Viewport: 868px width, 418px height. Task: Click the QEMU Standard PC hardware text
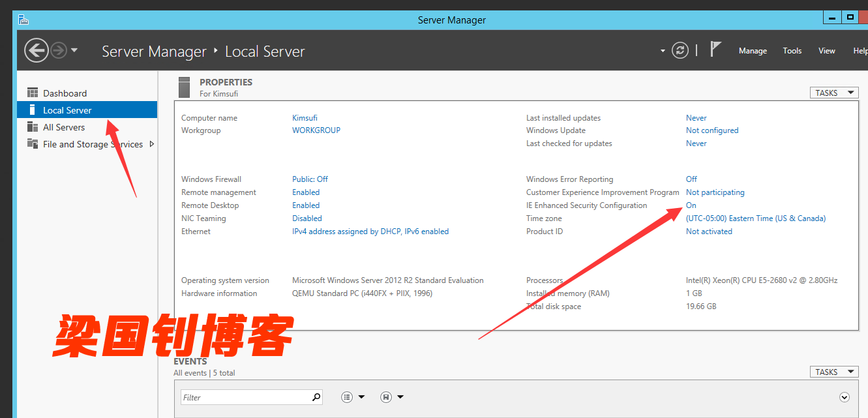(362, 293)
